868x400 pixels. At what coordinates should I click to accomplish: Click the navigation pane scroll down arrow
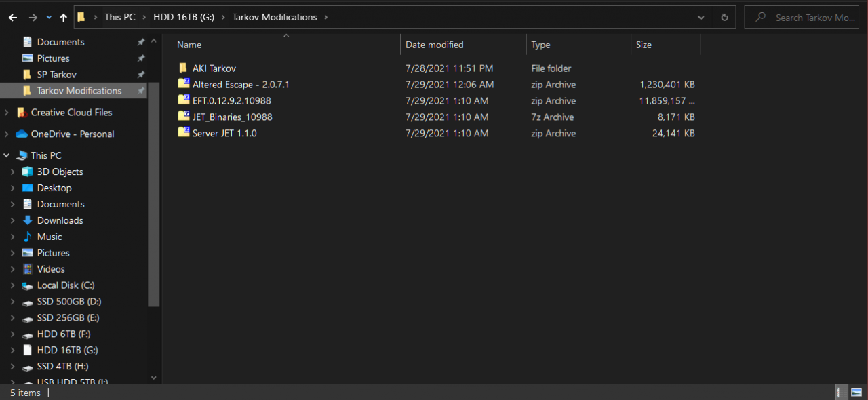click(x=154, y=378)
